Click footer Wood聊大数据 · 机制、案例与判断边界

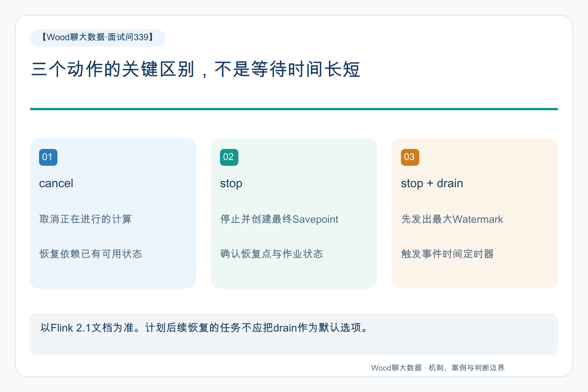coord(438,368)
